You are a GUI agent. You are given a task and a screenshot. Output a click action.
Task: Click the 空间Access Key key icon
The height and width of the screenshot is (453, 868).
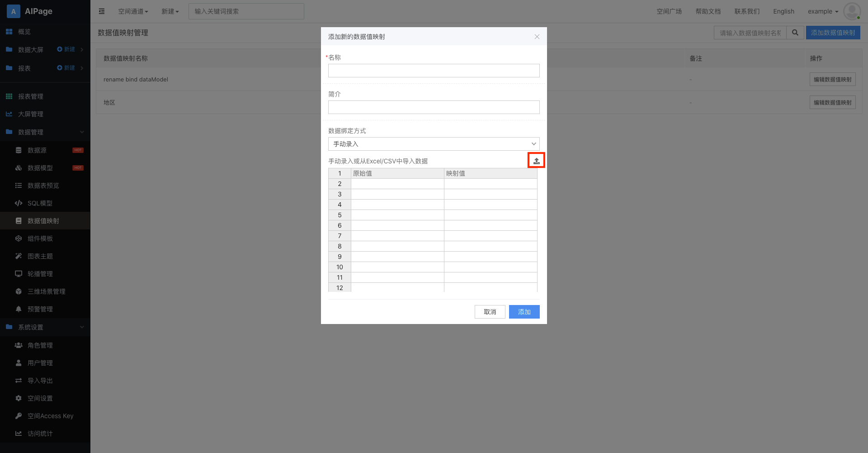19,416
